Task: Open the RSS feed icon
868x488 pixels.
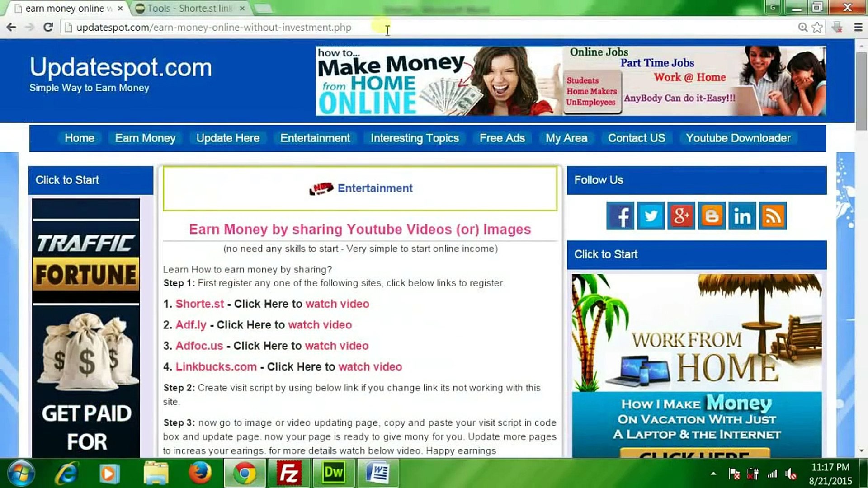Action: [x=773, y=216]
